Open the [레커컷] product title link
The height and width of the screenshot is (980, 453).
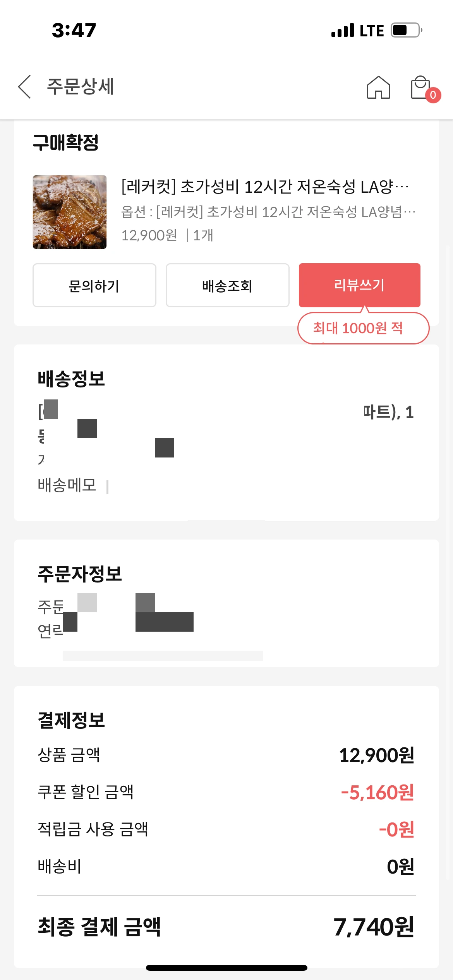(265, 187)
